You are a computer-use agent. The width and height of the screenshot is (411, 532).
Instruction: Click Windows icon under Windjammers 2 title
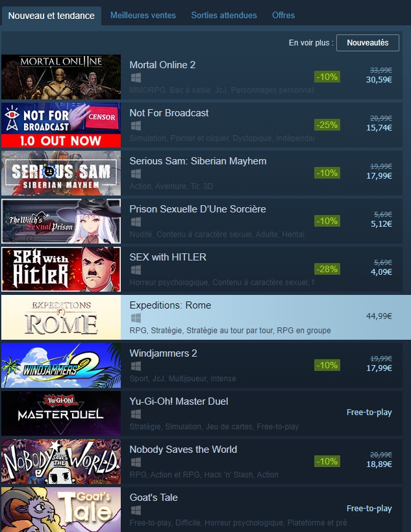click(x=136, y=366)
